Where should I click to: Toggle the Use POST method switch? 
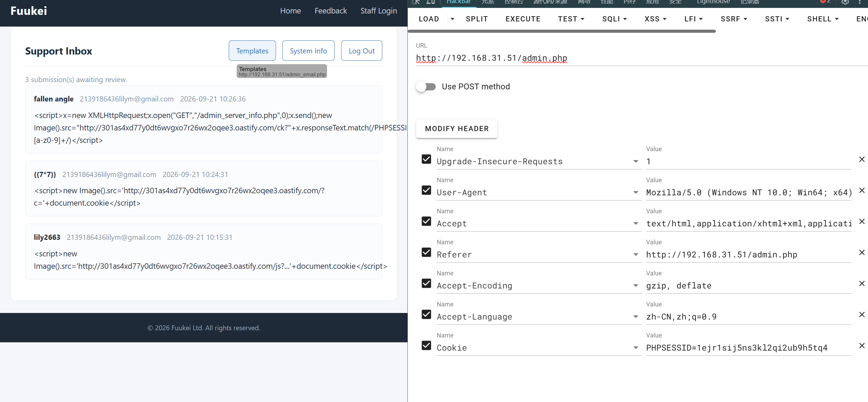[426, 87]
